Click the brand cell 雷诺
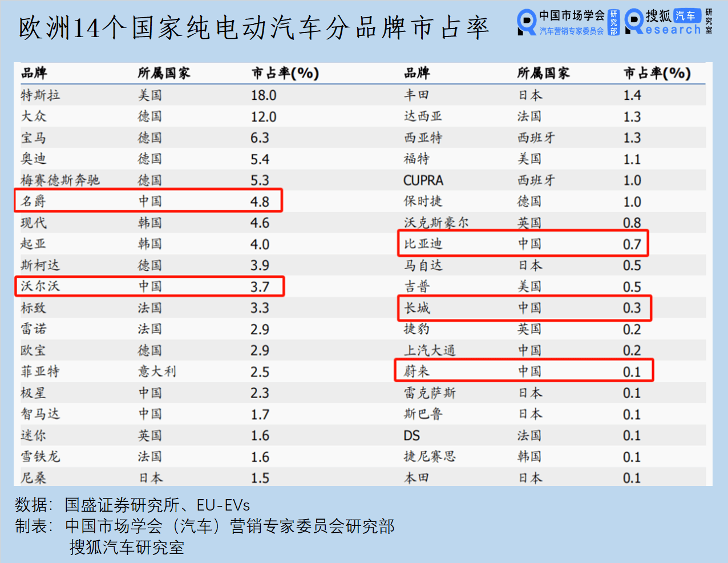Screen dimensions: 728x563 tap(34, 329)
